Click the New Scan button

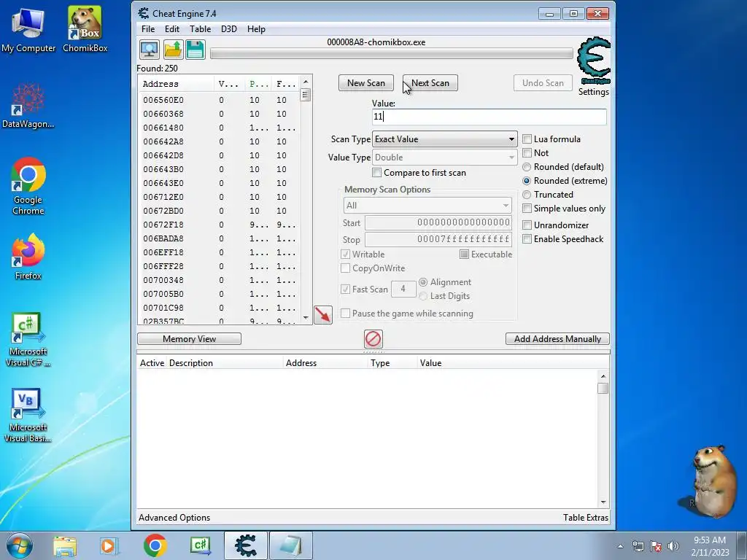(x=366, y=83)
